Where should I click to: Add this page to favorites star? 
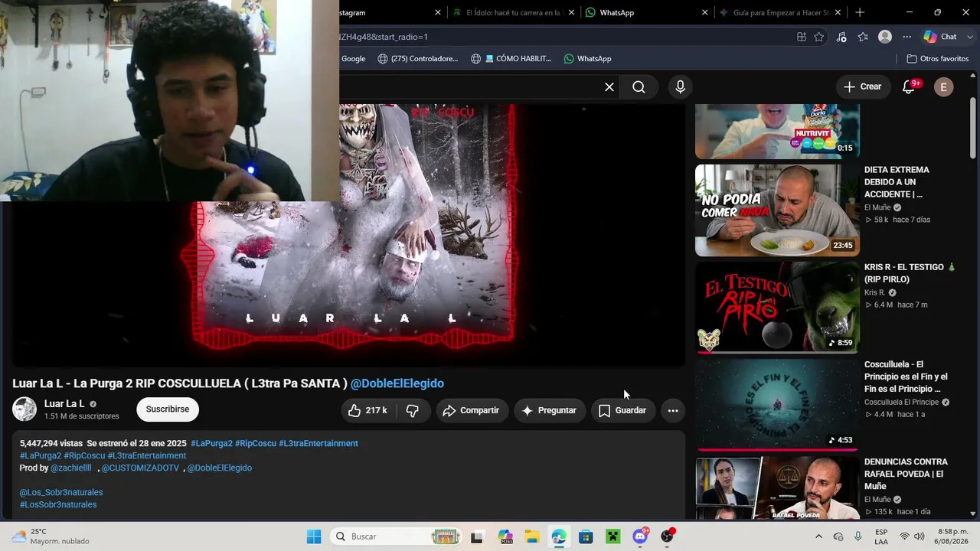point(819,37)
